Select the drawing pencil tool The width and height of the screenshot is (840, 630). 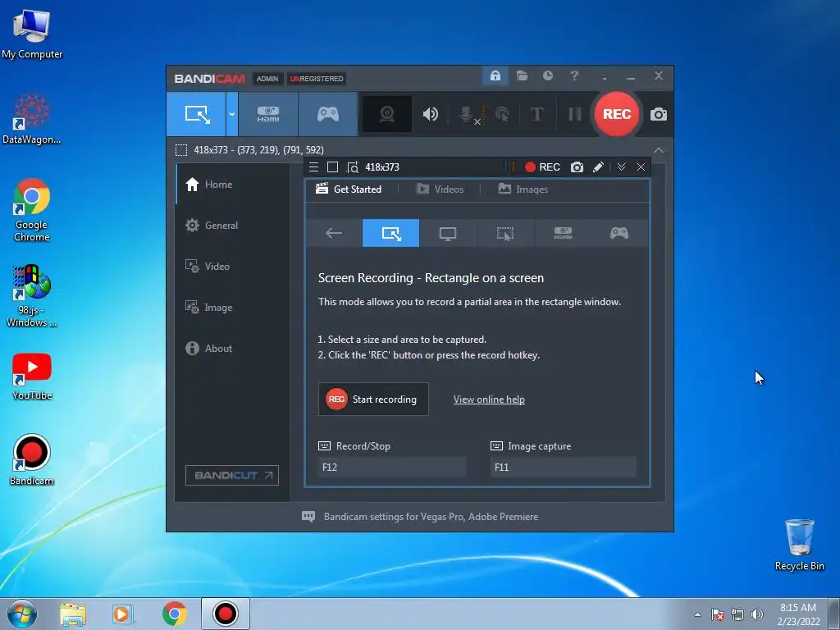[598, 167]
